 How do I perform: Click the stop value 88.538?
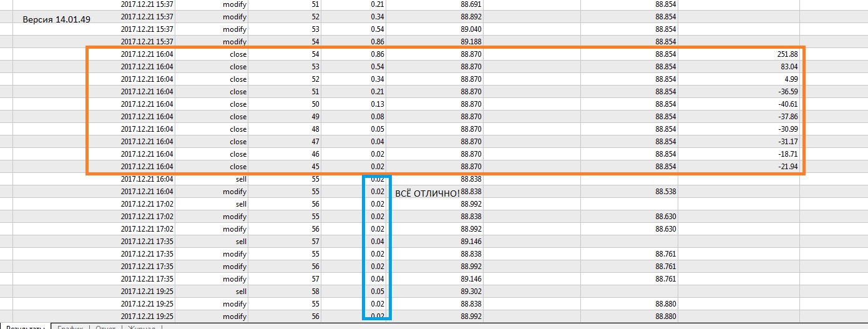(666, 192)
